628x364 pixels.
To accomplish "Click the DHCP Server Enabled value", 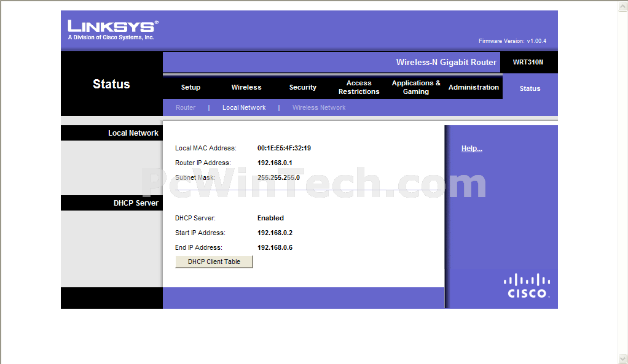I will 270,218.
